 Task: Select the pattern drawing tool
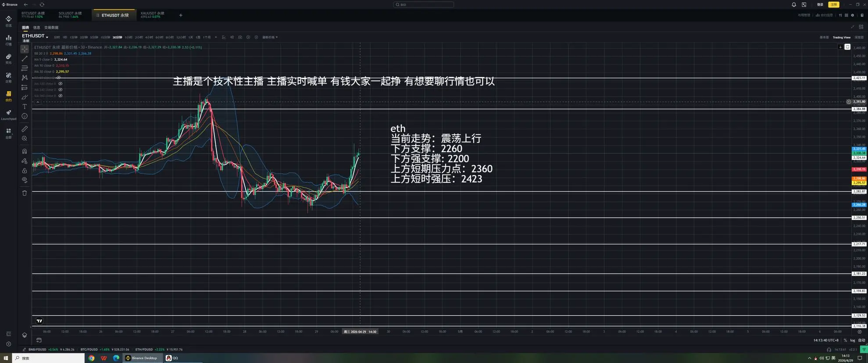[25, 78]
